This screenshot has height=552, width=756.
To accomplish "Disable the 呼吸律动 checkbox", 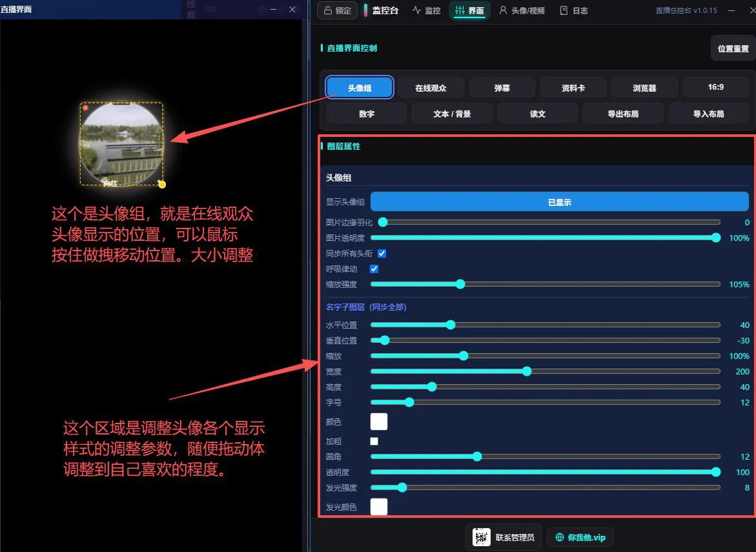I will point(374,269).
